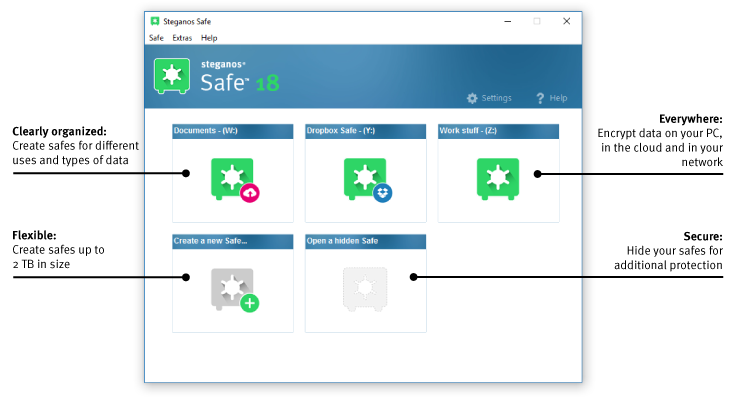
Task: Open the Work stuff (Z:) safe icon
Action: 498,179
